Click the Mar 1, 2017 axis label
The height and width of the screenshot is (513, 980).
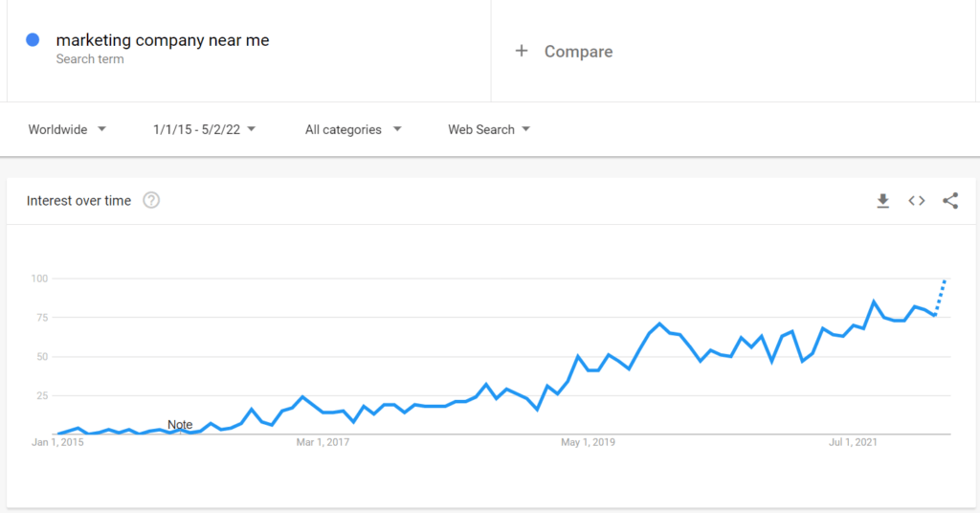[323, 442]
